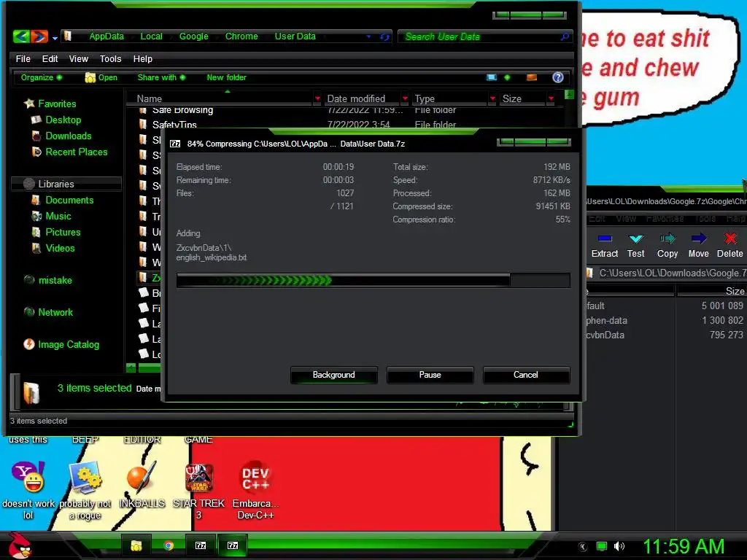
Task: Open 'probably not a rogue' desktop icon
Action: click(x=85, y=491)
